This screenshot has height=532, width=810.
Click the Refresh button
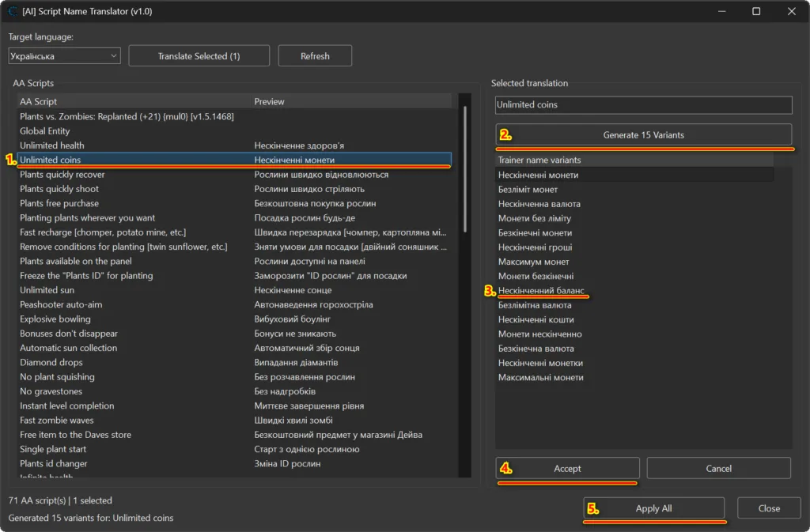tap(315, 55)
